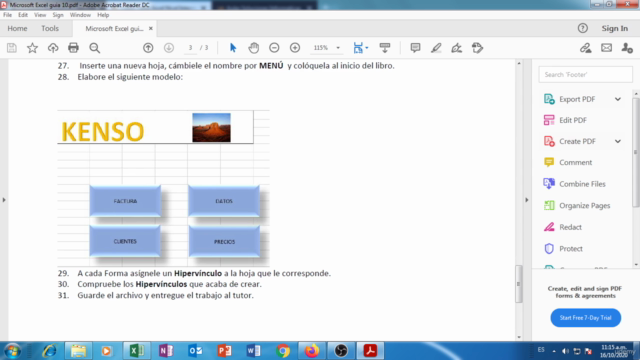Click the Search tools field
This screenshot has height=360, width=640.
point(586,75)
